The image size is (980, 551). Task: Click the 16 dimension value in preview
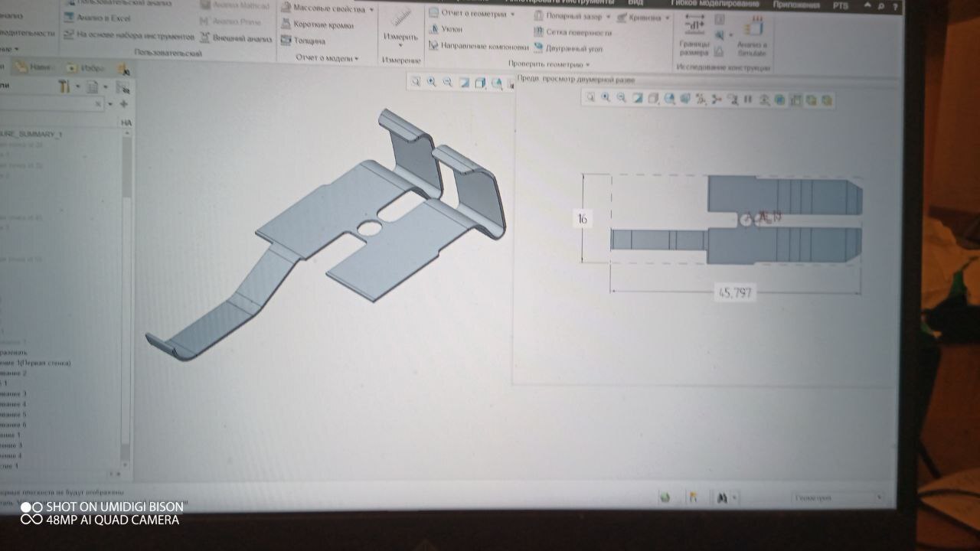tap(582, 220)
